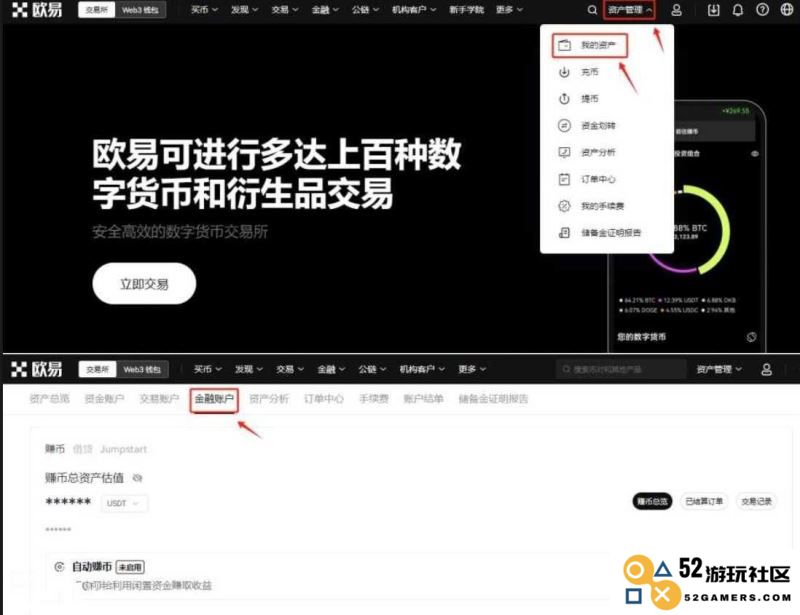Switch to Web3 钱包 in the lower header toggle

click(142, 369)
